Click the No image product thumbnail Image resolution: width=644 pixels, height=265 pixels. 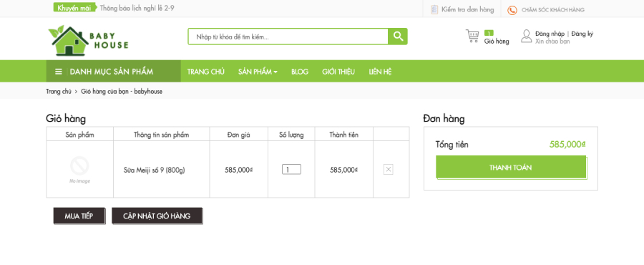point(79,169)
